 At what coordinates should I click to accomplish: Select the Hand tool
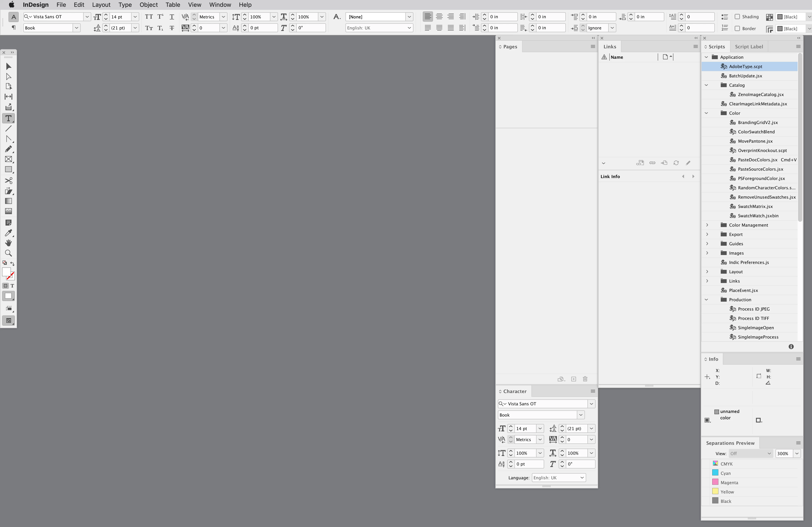point(8,243)
